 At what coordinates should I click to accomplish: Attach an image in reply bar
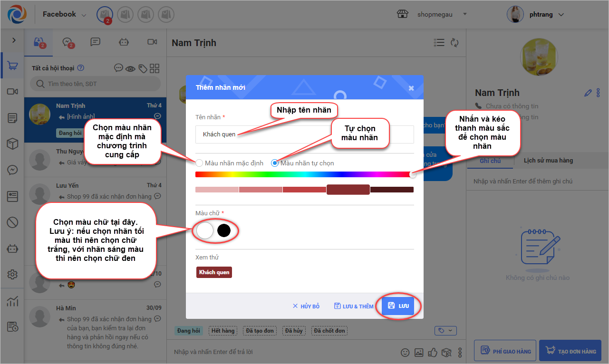click(419, 353)
